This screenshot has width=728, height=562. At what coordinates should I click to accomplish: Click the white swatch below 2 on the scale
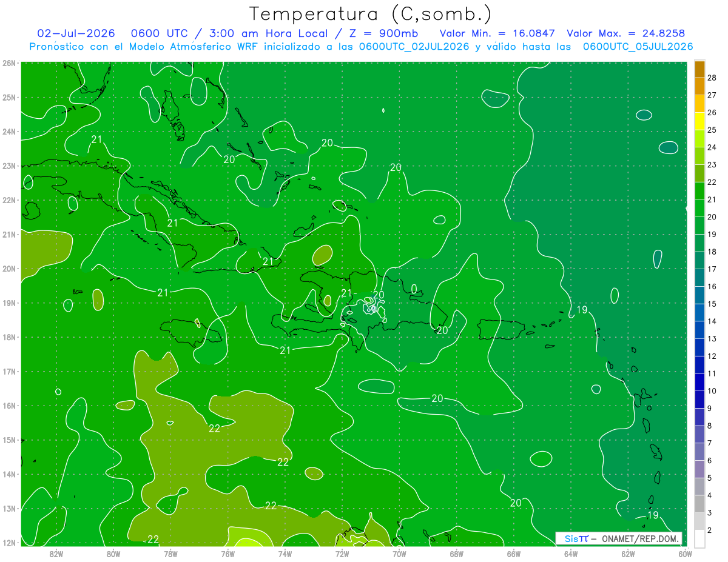coord(699,538)
